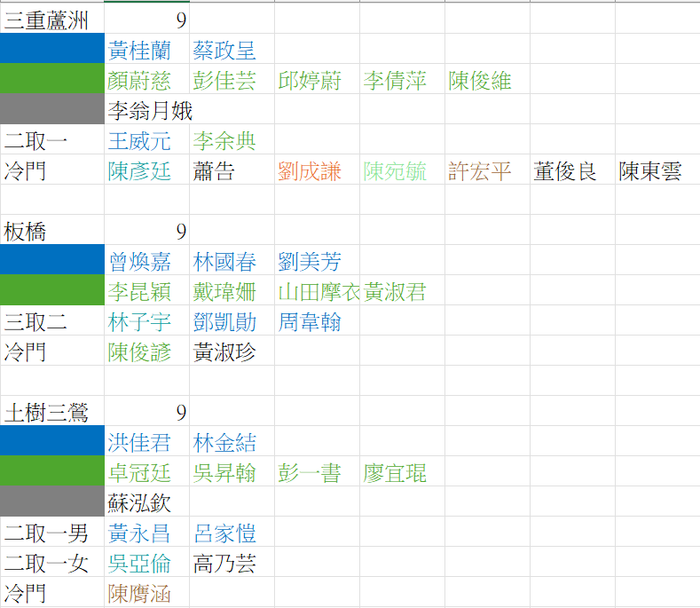Screen dimensions: 700x608
Task: Click the green filled cell beside 李昆穎
Action: [x=52, y=290]
